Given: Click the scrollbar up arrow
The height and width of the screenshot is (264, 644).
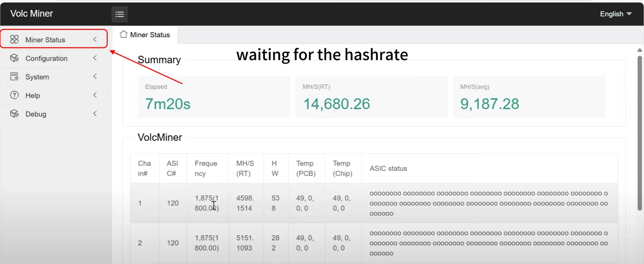Looking at the screenshot, I should [x=640, y=50].
